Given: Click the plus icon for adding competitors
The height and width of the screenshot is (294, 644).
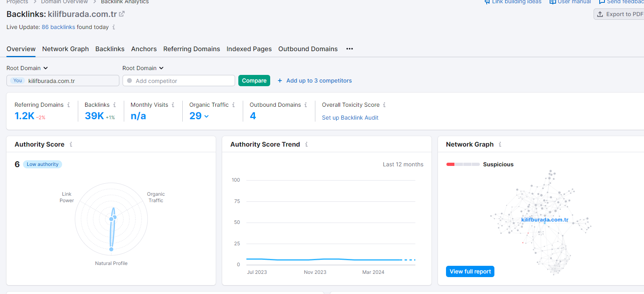Looking at the screenshot, I should tap(280, 81).
